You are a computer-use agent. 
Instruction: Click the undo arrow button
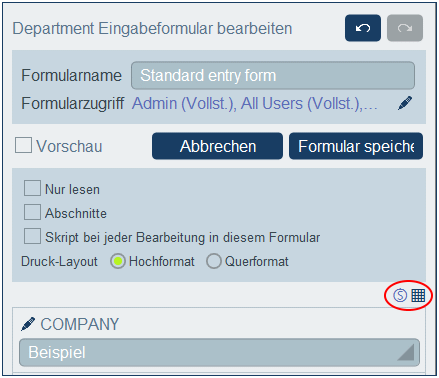coord(363,28)
